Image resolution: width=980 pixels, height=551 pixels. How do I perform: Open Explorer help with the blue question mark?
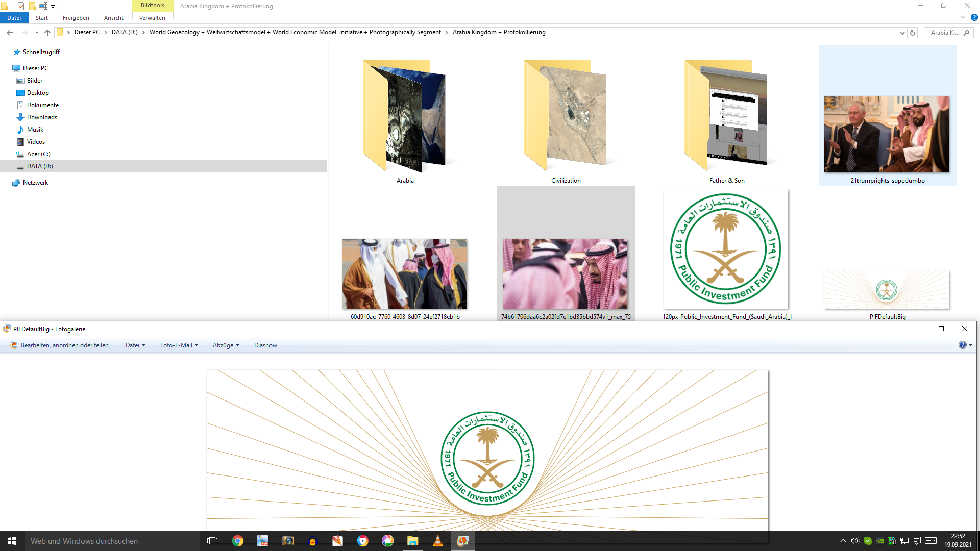974,18
